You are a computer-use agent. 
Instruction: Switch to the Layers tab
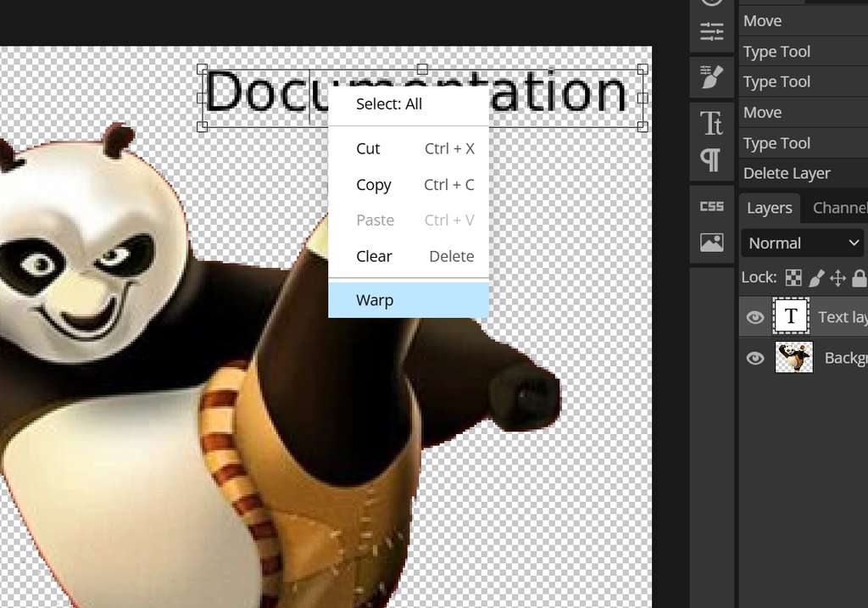click(769, 209)
